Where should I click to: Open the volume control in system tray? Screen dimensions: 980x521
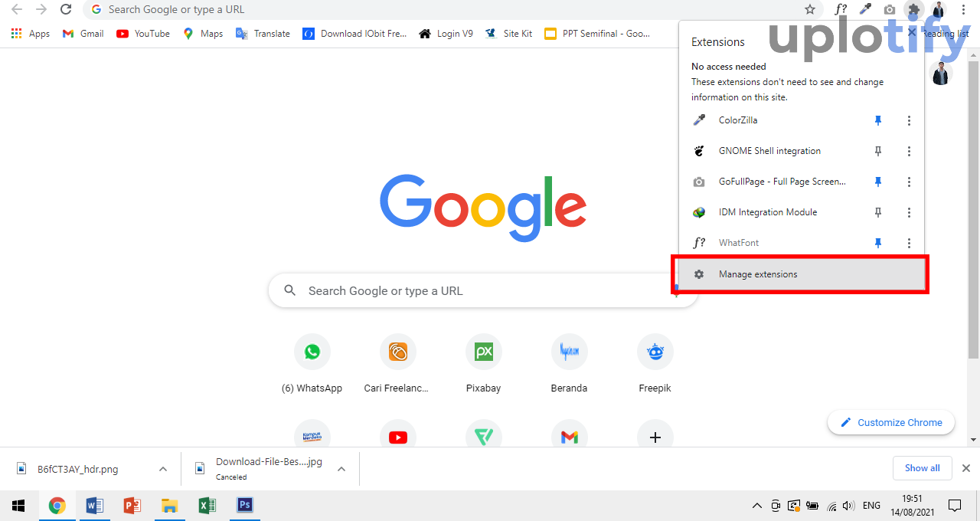[x=848, y=506]
